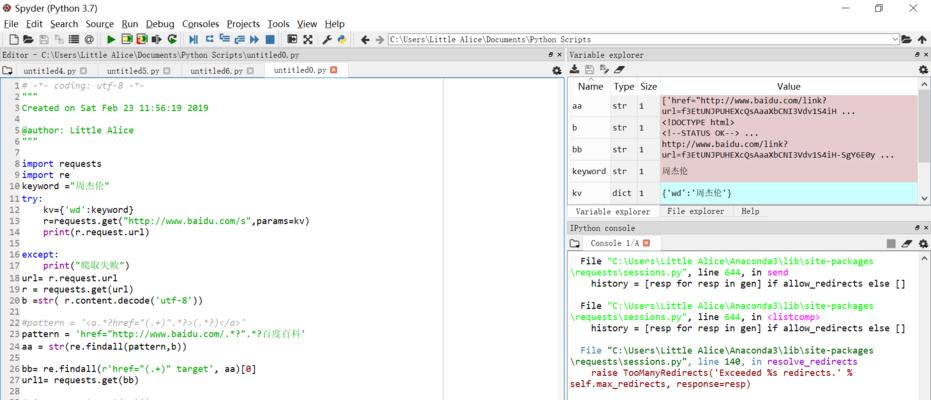The image size is (931, 400).
Task: Run current cell icon
Action: coord(126,40)
